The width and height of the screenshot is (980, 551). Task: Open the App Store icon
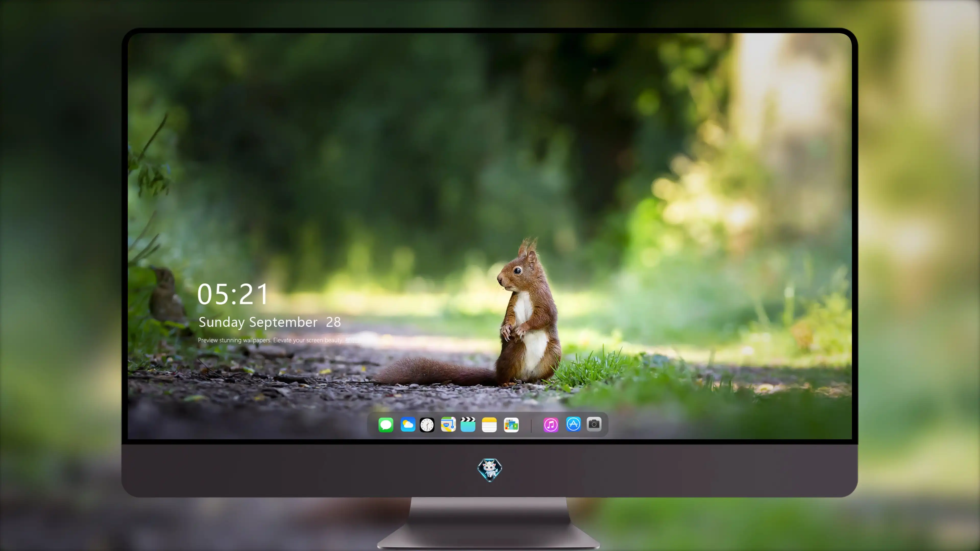tap(573, 424)
